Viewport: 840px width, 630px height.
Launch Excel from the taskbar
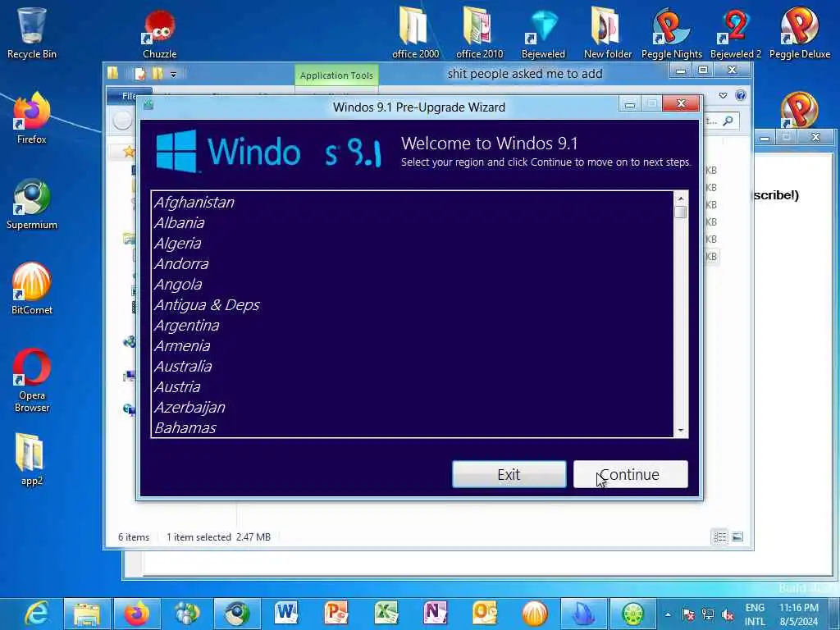386,614
